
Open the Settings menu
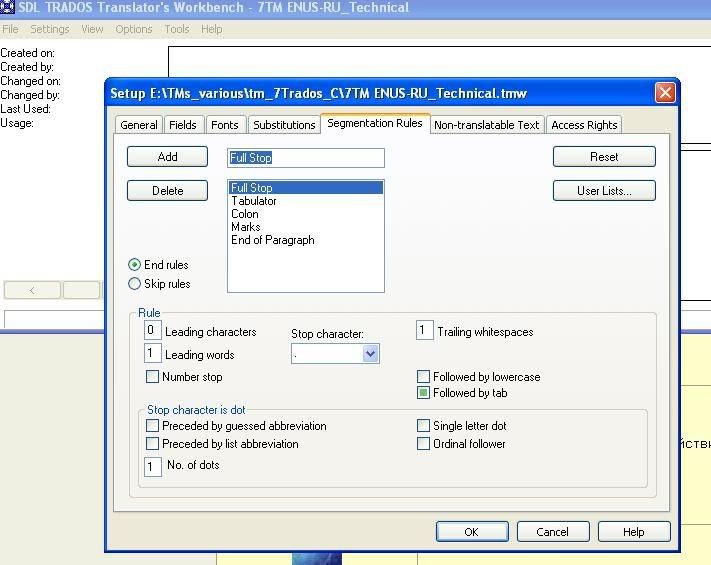point(49,29)
